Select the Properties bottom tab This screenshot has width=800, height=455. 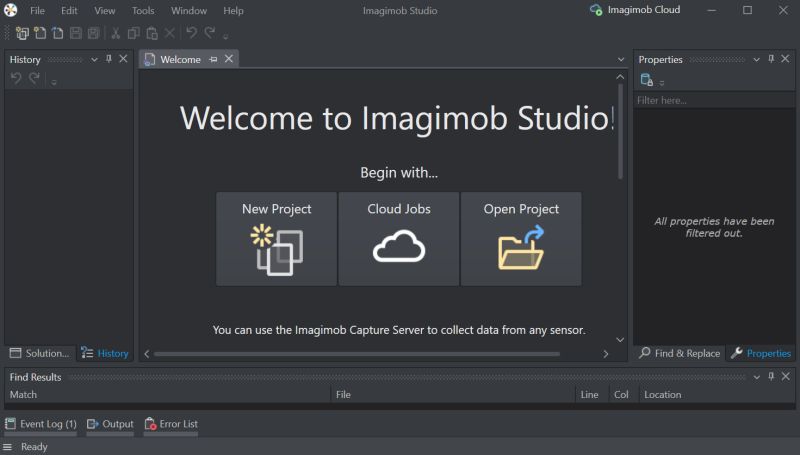point(761,353)
